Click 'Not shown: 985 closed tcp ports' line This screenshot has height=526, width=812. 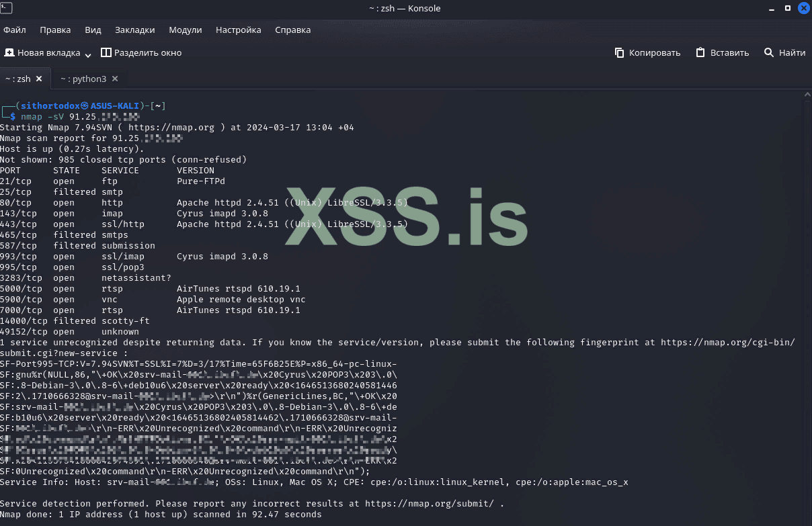[123, 160]
